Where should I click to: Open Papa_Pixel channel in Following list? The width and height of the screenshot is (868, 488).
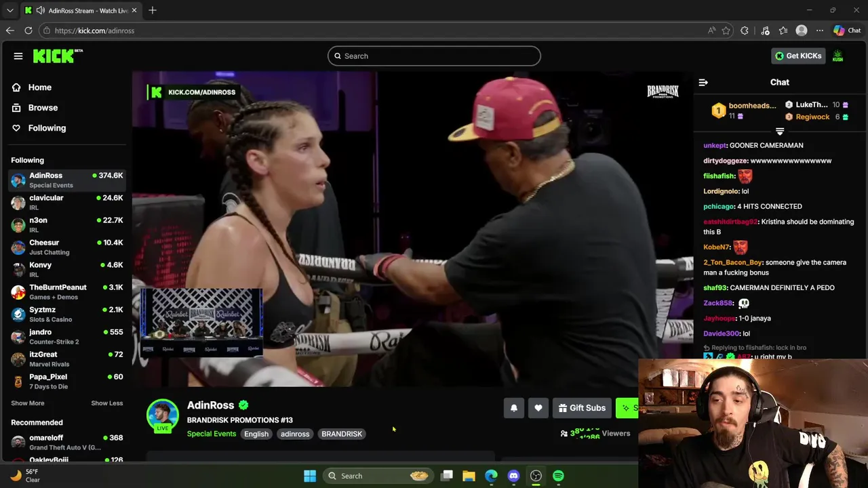click(x=66, y=382)
